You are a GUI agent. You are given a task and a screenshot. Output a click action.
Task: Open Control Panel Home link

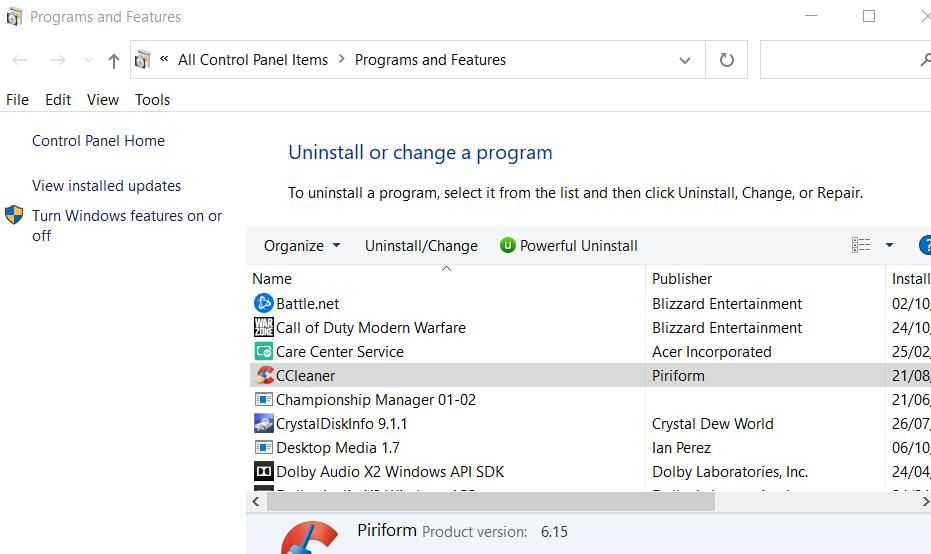[98, 141]
